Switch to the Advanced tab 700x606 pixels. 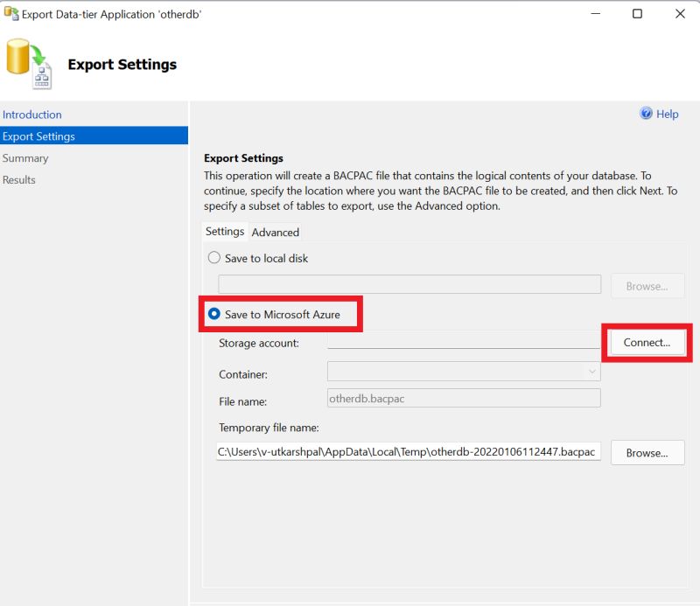(276, 232)
